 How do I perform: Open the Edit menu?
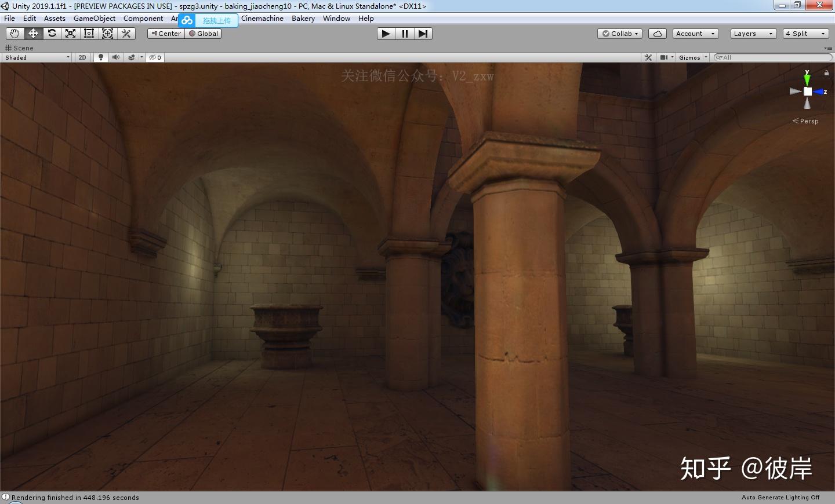(x=30, y=19)
